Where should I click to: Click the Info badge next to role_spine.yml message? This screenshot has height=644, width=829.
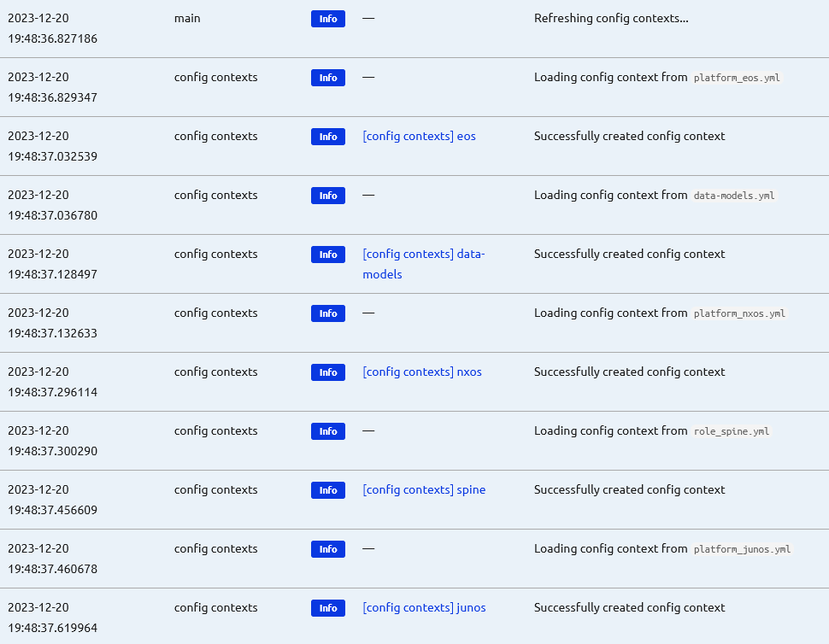click(x=327, y=431)
